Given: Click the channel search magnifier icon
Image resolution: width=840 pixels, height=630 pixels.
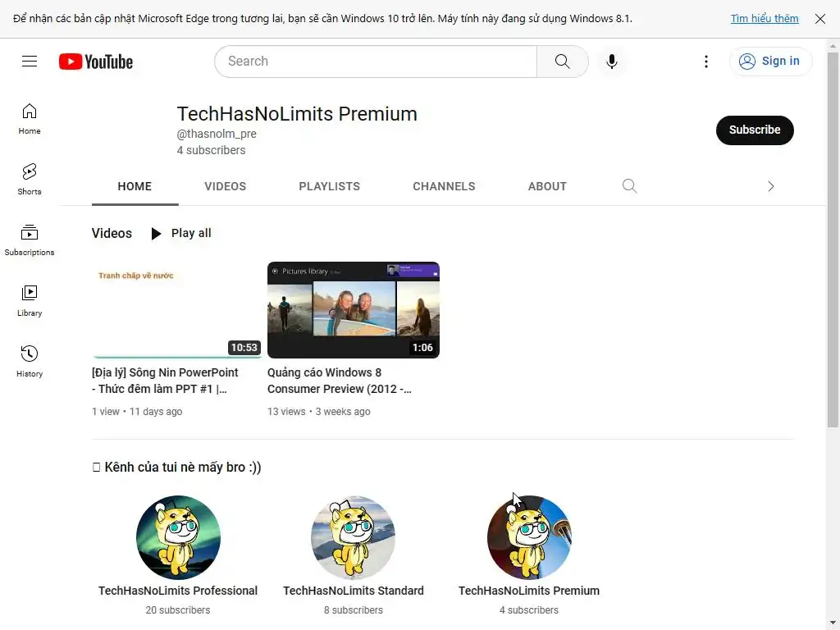Looking at the screenshot, I should pyautogui.click(x=629, y=186).
